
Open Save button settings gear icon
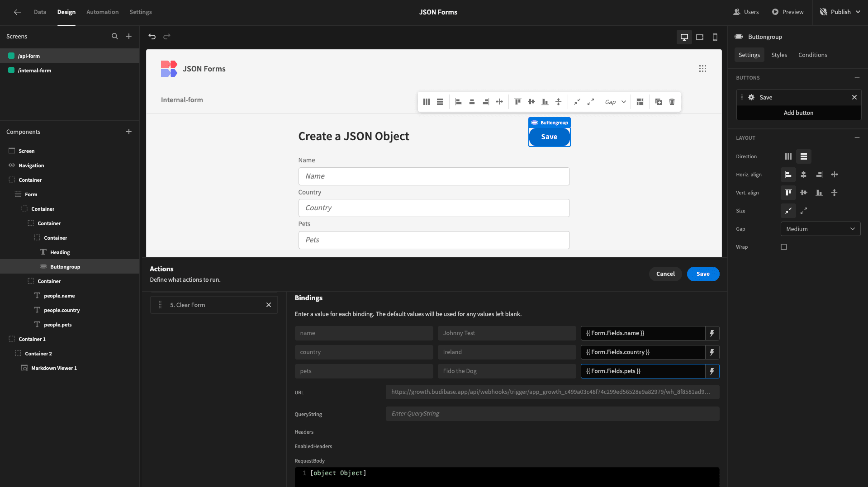click(751, 97)
